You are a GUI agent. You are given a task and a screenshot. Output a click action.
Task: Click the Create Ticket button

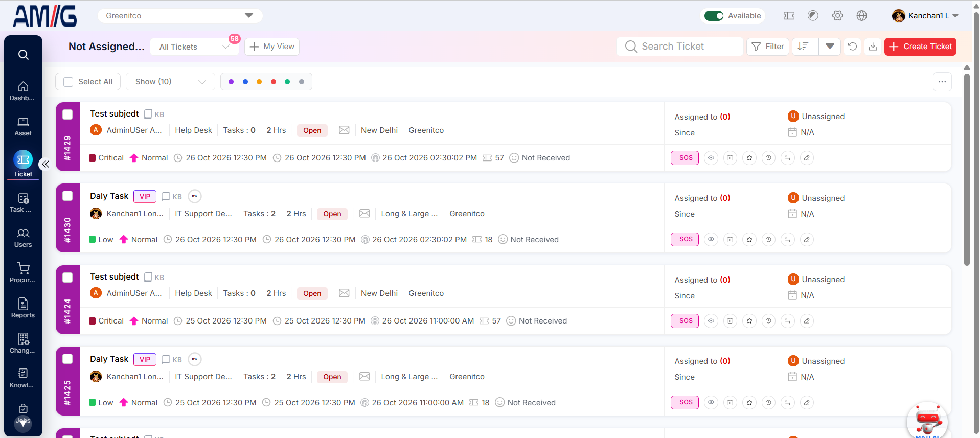pyautogui.click(x=920, y=47)
